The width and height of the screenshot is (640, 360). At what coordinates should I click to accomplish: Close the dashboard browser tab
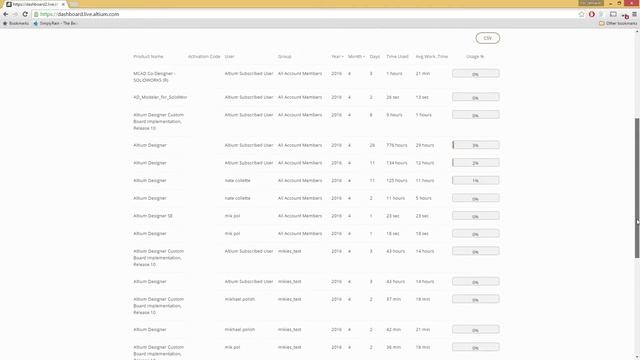coord(63,4)
